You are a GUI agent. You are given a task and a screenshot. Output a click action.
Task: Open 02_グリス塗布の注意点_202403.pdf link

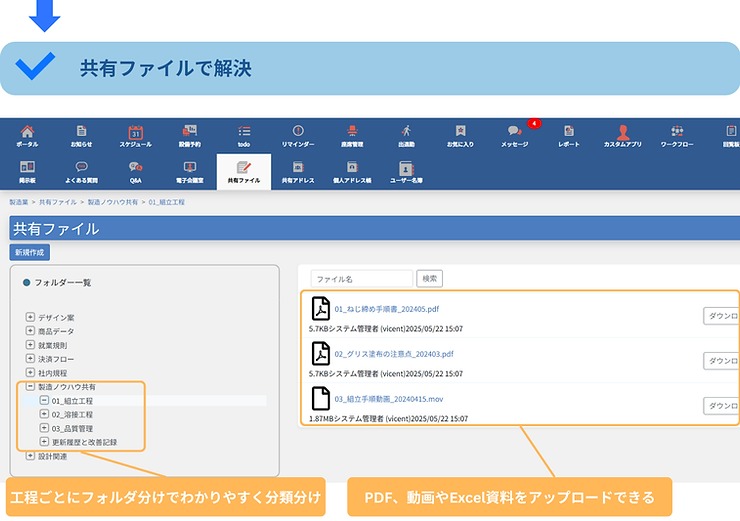click(x=394, y=354)
